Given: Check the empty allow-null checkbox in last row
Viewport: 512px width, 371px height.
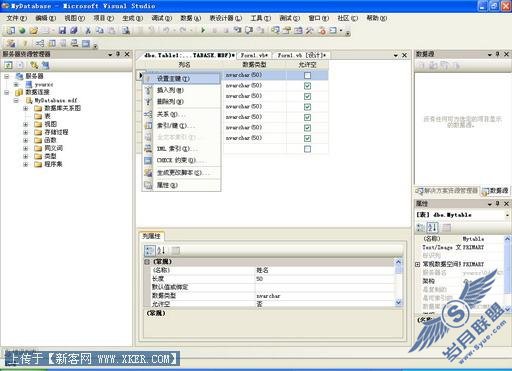Looking at the screenshot, I should pyautogui.click(x=307, y=149).
